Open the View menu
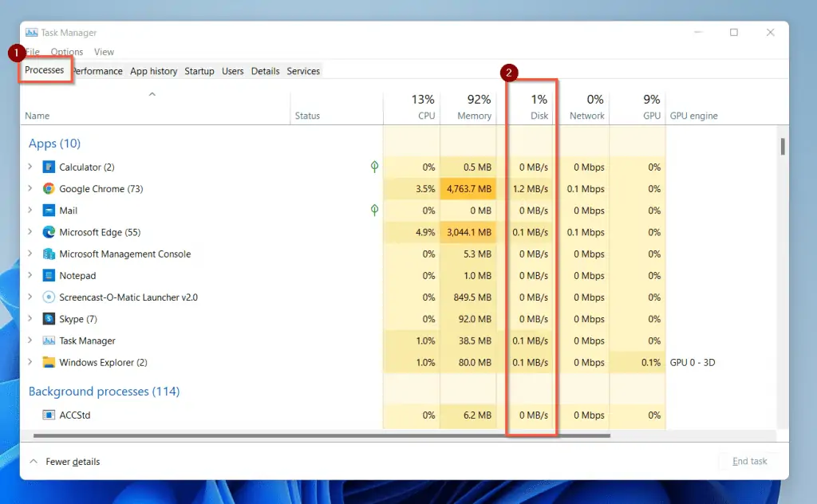817x504 pixels. click(x=104, y=52)
